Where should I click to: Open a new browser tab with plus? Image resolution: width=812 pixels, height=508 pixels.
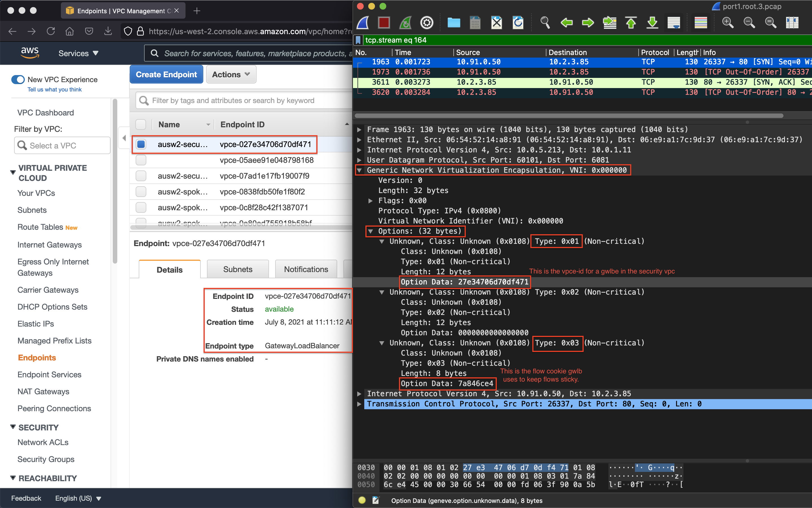pos(197,11)
